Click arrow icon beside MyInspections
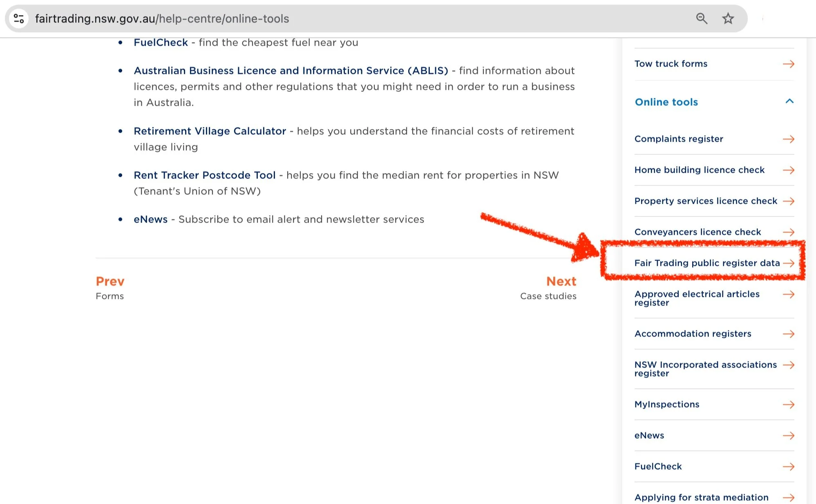Viewport: 816px width, 504px height. coord(788,405)
